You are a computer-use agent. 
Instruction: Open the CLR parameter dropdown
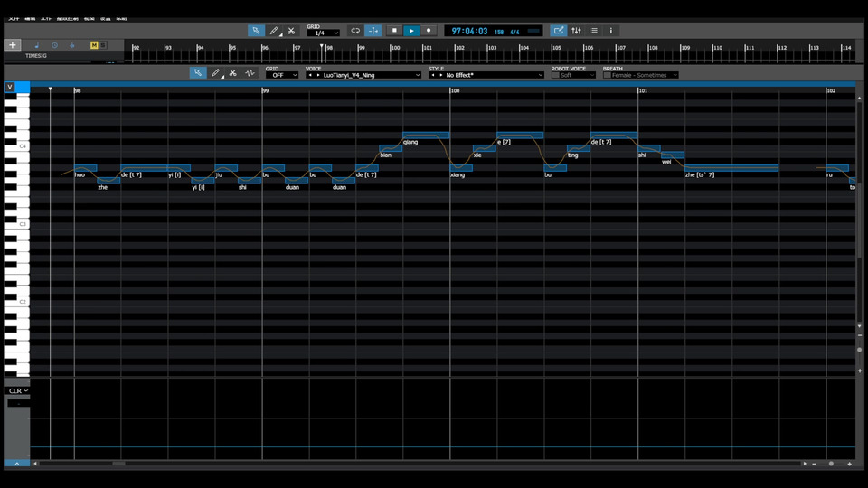[18, 390]
